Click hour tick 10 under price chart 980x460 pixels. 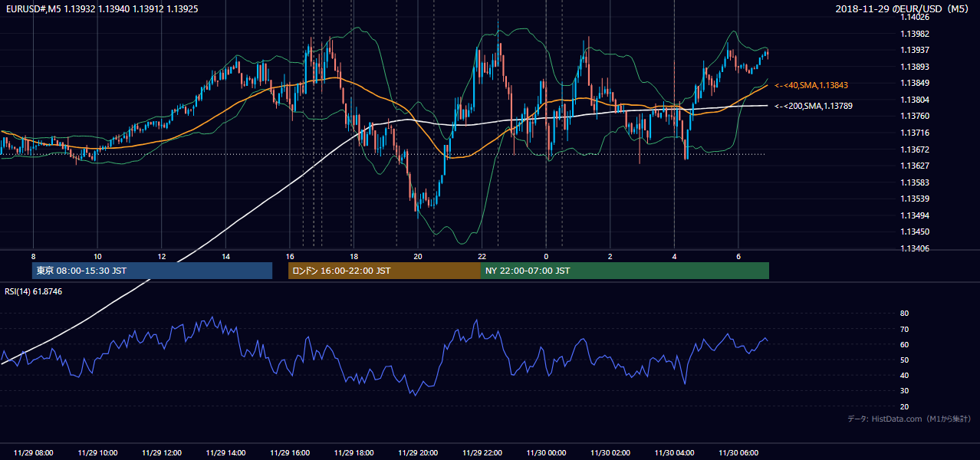(97, 256)
